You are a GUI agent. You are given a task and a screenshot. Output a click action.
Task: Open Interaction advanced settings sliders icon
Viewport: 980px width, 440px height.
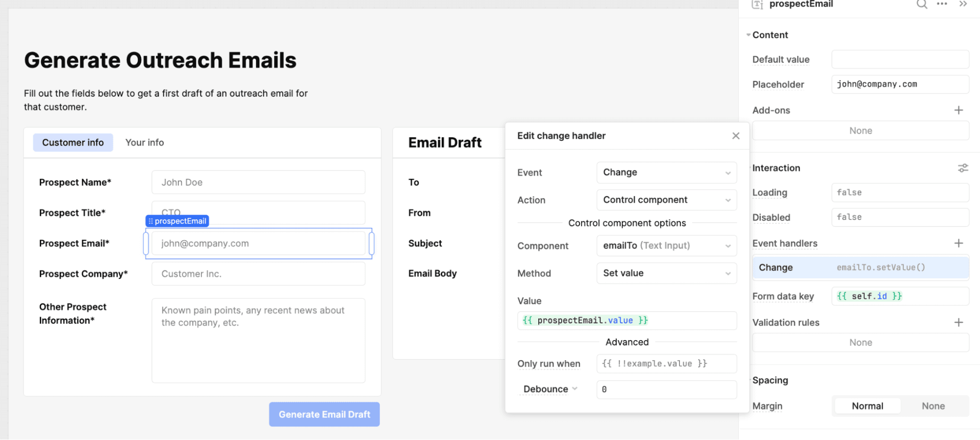pos(963,168)
